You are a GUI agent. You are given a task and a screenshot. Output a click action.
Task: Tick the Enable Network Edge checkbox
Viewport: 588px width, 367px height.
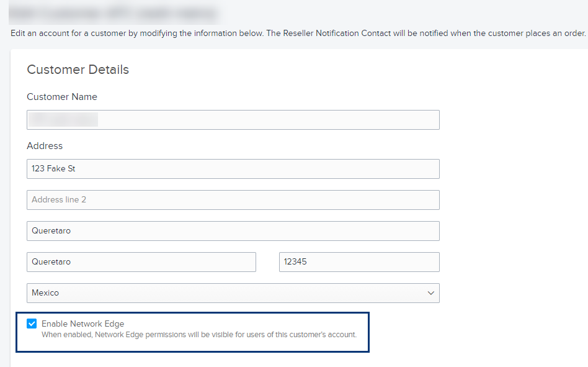32,324
